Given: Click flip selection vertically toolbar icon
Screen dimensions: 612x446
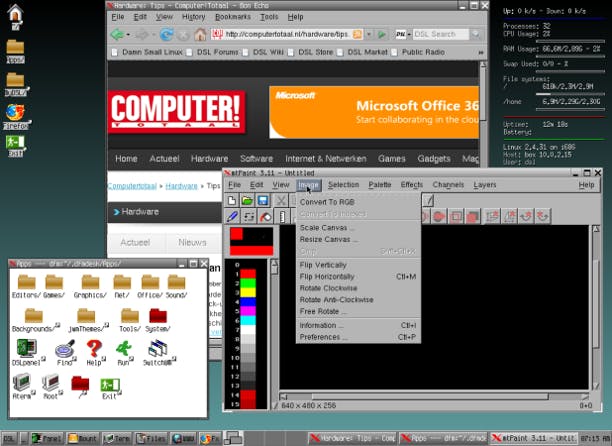Looking at the screenshot, I should click(x=492, y=216).
